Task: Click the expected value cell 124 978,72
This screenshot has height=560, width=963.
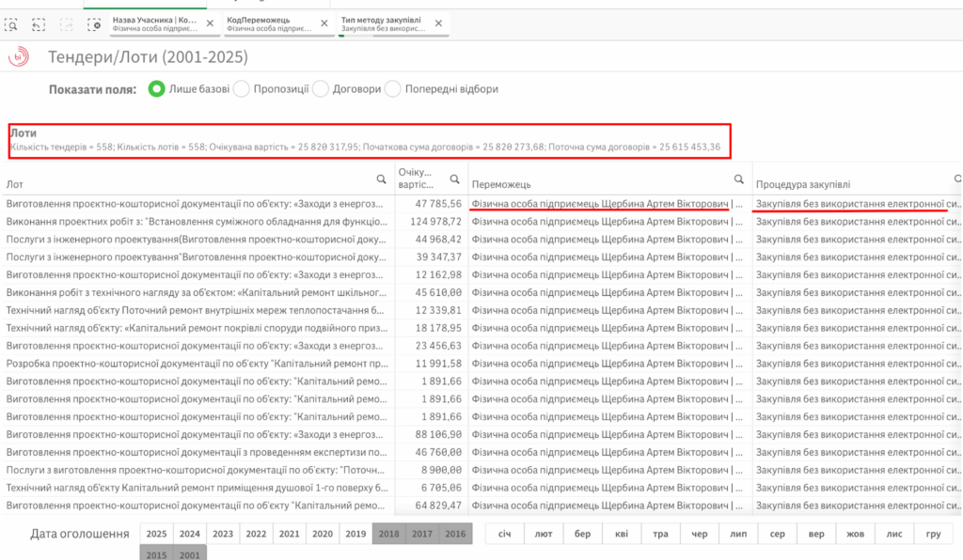Action: pos(431,222)
